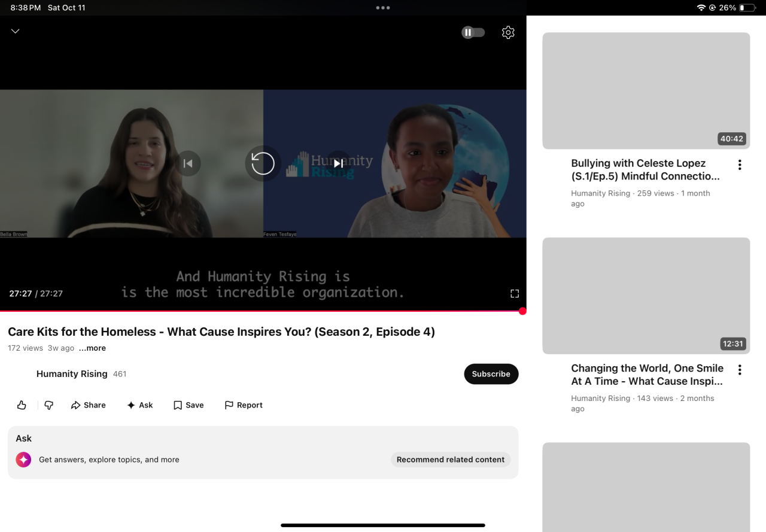The height and width of the screenshot is (532, 766).
Task: Click the 172 views count
Action: click(x=25, y=348)
